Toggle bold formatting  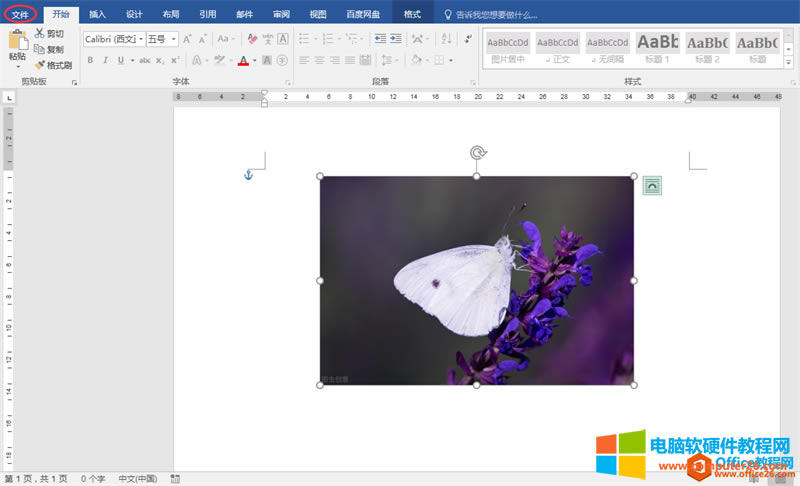pos(90,60)
